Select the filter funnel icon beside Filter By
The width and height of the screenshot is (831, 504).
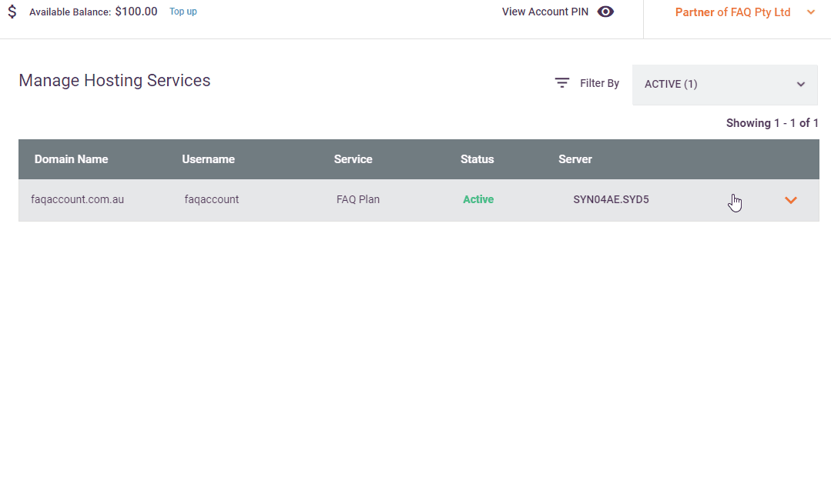pyautogui.click(x=561, y=82)
